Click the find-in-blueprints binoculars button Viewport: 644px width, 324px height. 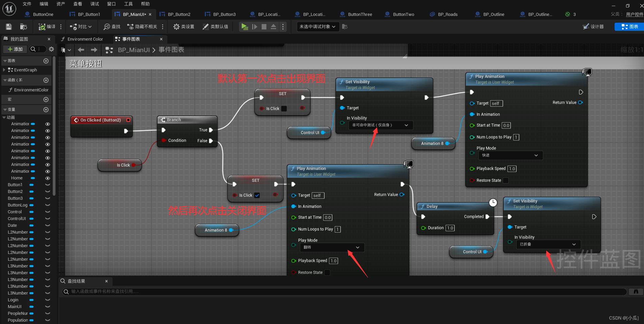coord(636,291)
